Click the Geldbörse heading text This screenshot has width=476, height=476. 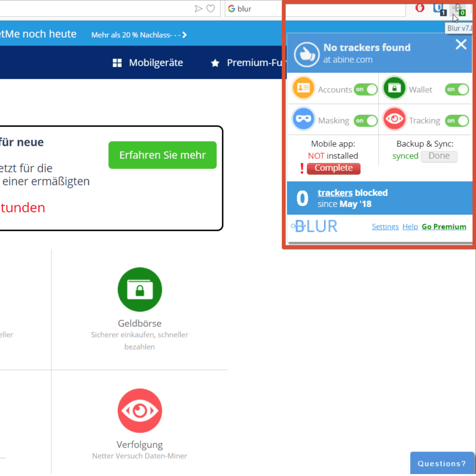coord(140,323)
